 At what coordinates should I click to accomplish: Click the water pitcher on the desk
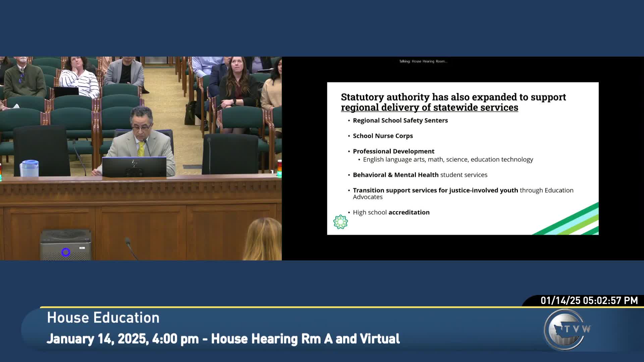30,168
